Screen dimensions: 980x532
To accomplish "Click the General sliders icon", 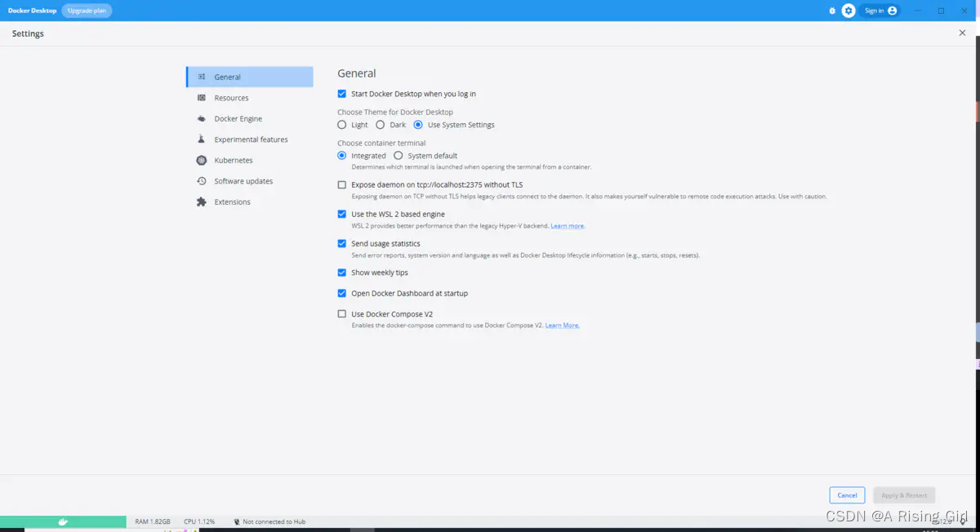I will pos(202,77).
